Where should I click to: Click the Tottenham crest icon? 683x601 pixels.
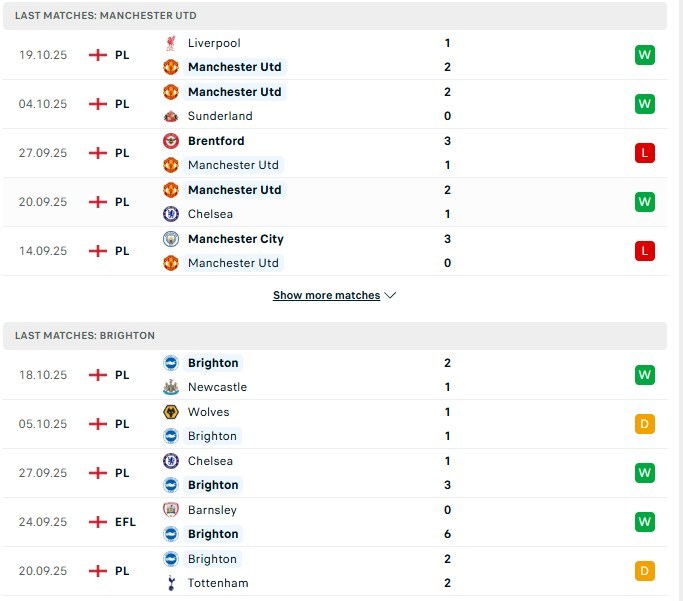coord(170,583)
